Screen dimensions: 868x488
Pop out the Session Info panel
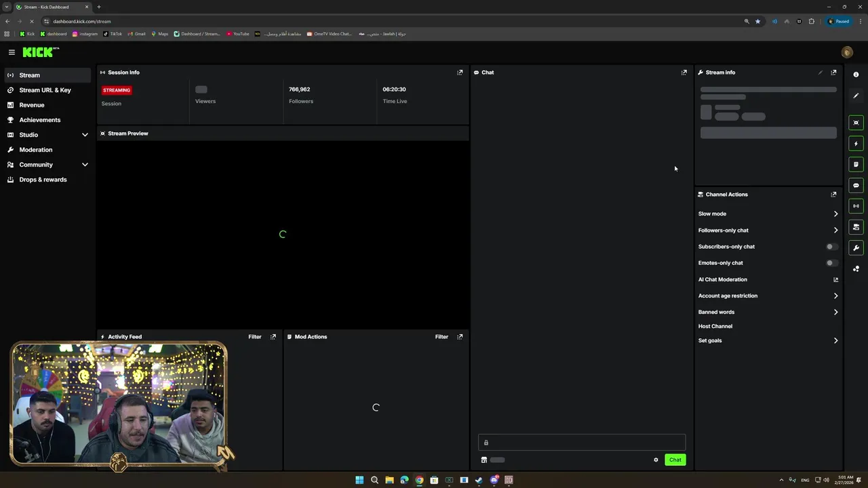coord(460,73)
